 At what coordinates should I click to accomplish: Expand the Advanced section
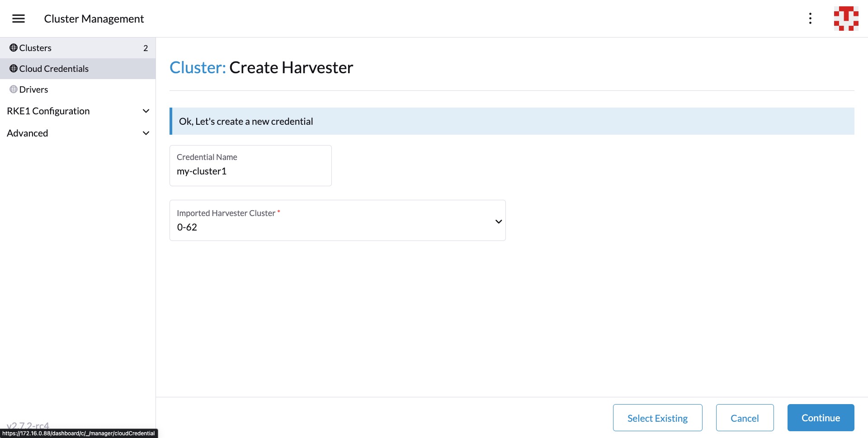[x=146, y=133]
